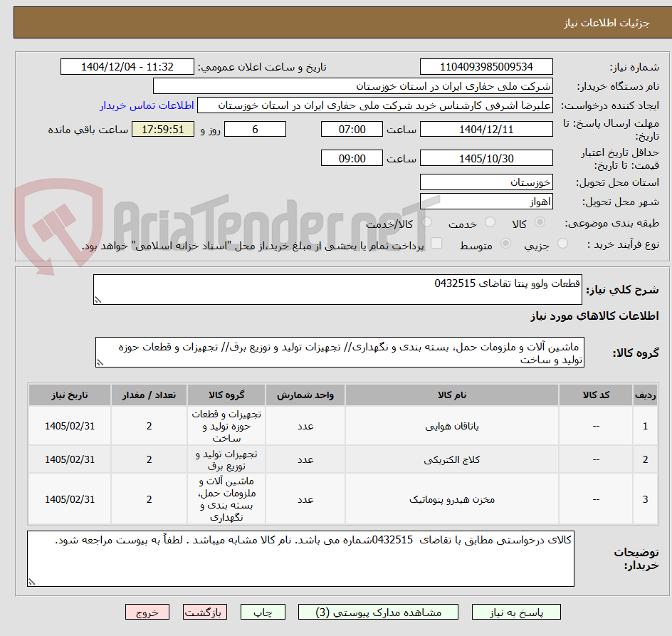Click the ایجاد کننده درخواست field
The height and width of the screenshot is (636, 672).
(x=375, y=105)
